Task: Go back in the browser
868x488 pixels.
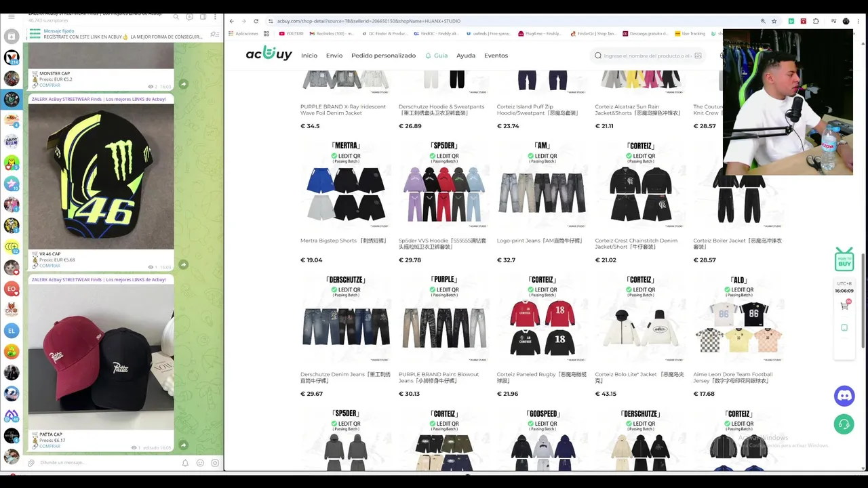Action: (231, 21)
